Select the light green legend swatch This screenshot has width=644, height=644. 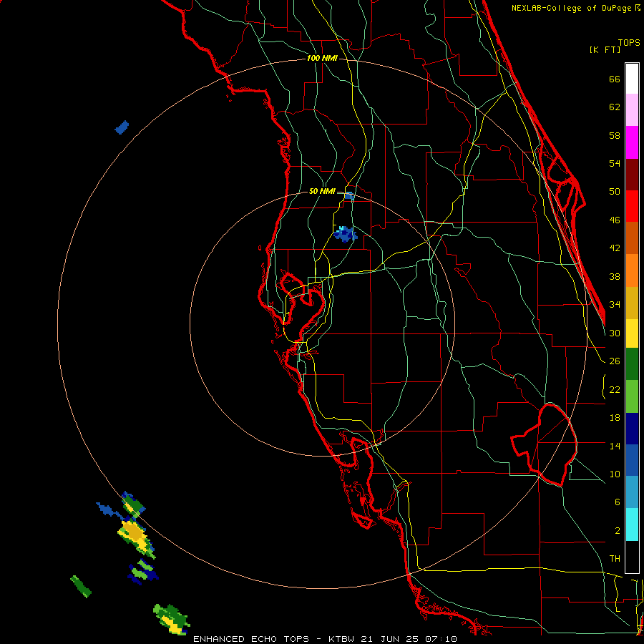point(632,396)
